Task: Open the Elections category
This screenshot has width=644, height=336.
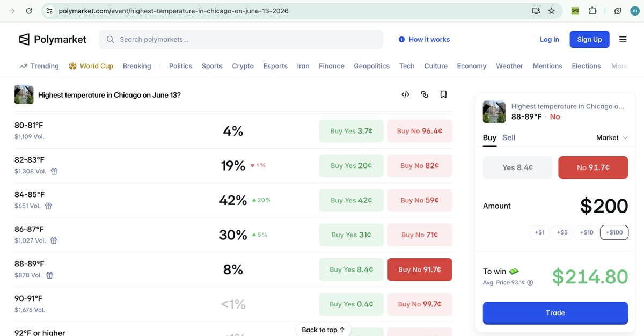Action: (x=586, y=66)
